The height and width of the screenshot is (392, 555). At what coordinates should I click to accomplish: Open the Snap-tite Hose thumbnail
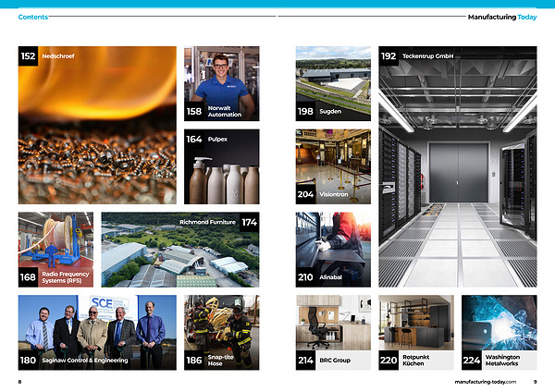222,333
